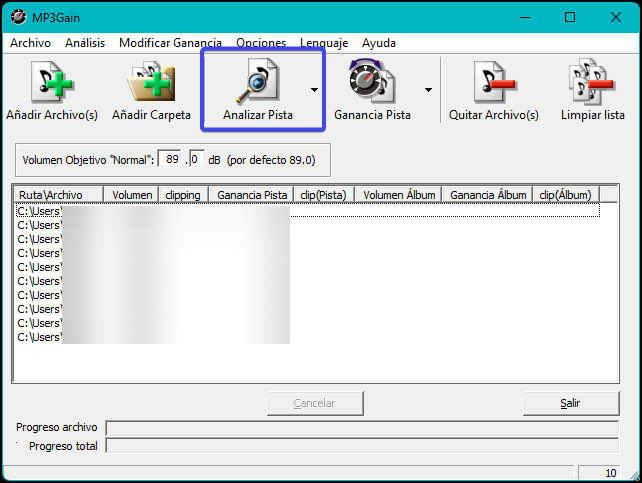Focus the decimal volume field showing 0
The height and width of the screenshot is (483, 642).
[197, 159]
